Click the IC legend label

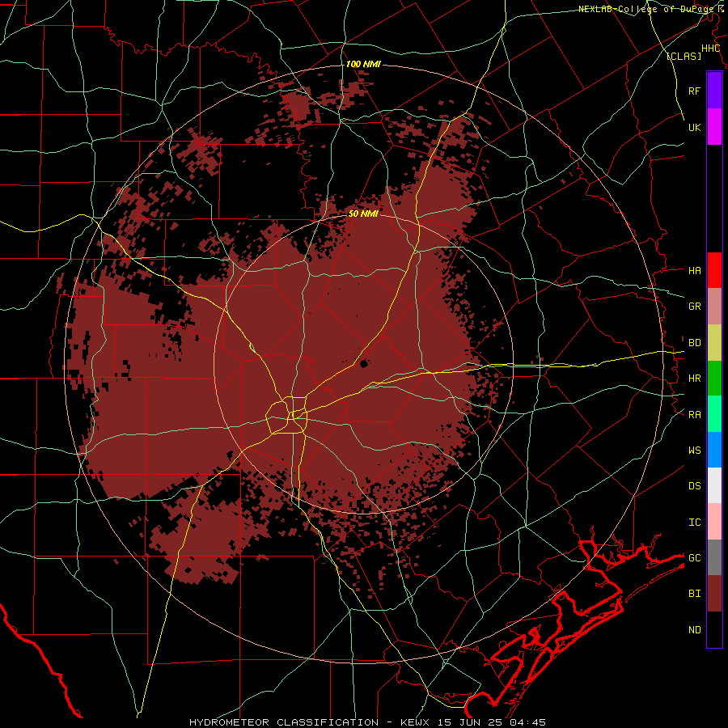click(694, 523)
